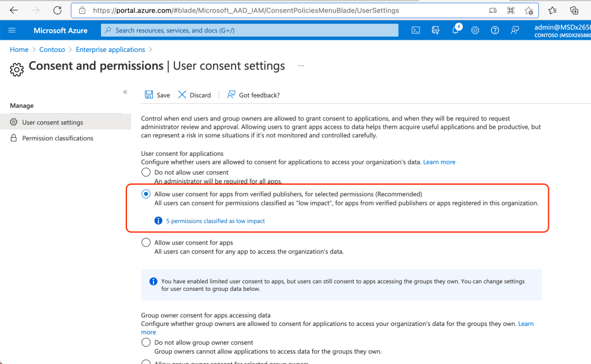The height and width of the screenshot is (364, 591).
Task: Open portal settings gear icon
Action: tap(475, 31)
